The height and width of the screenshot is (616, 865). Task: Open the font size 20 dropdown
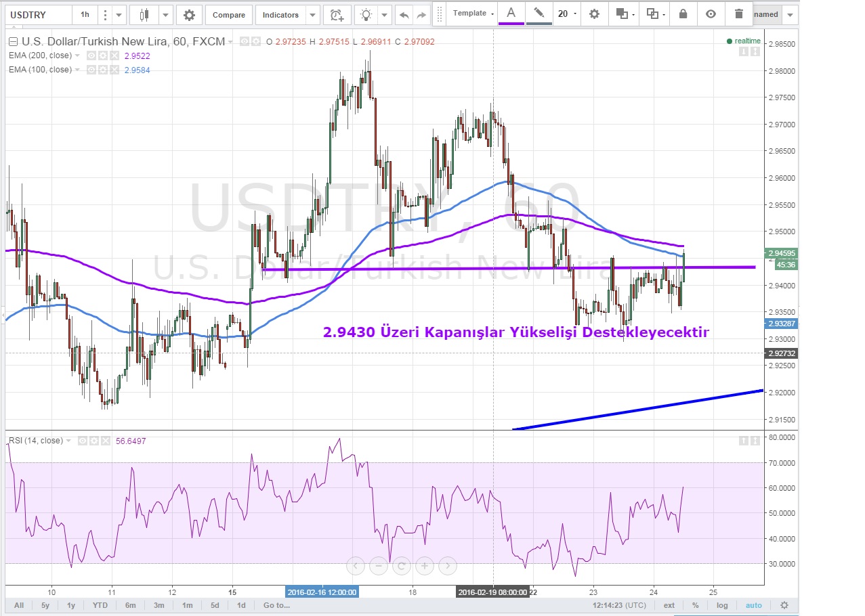tap(567, 14)
